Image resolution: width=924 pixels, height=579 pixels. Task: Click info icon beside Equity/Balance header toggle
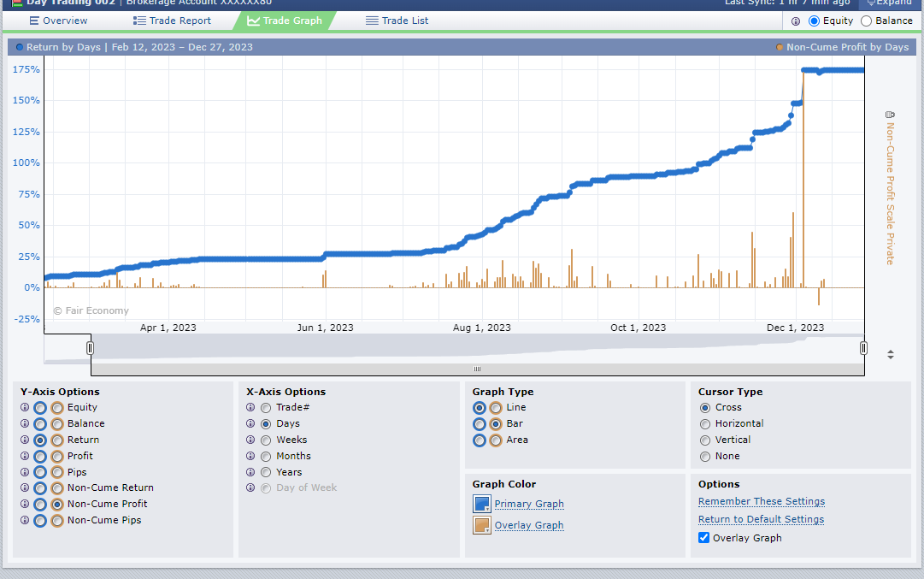click(x=796, y=21)
